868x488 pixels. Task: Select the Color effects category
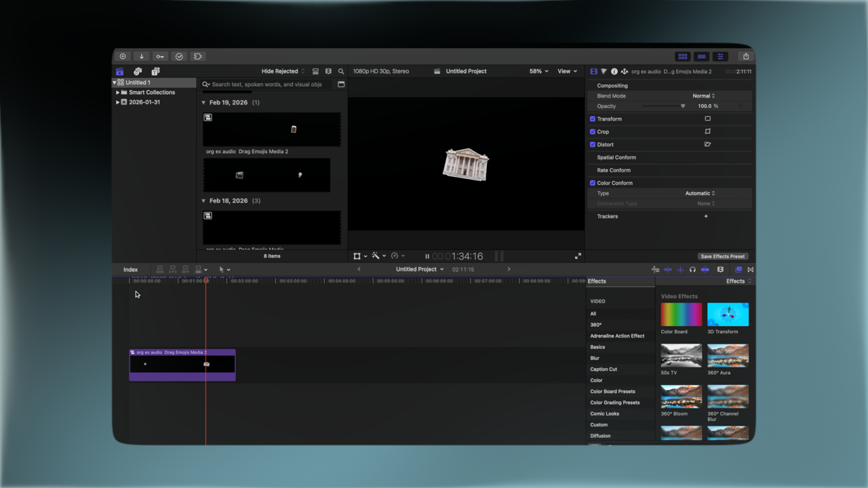(596, 380)
